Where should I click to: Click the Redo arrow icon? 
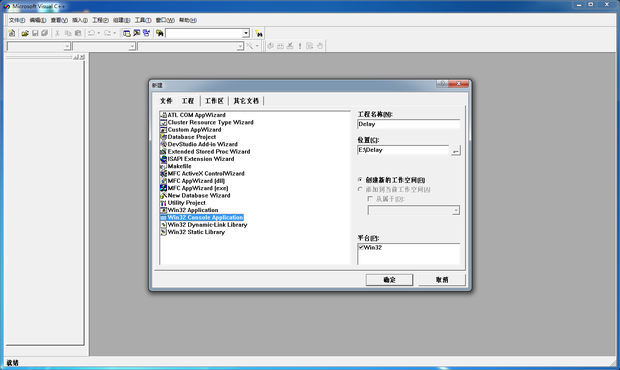pyautogui.click(x=108, y=33)
